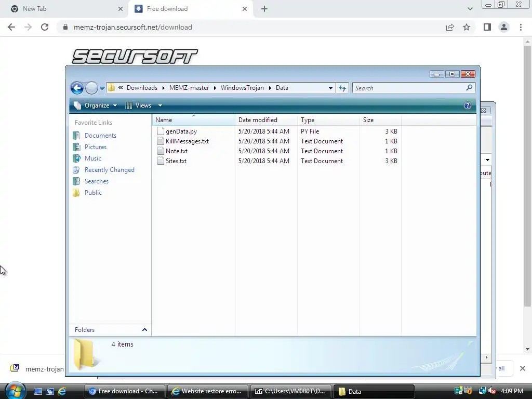Sort by the Type column header
The width and height of the screenshot is (532, 399).
coord(328,120)
